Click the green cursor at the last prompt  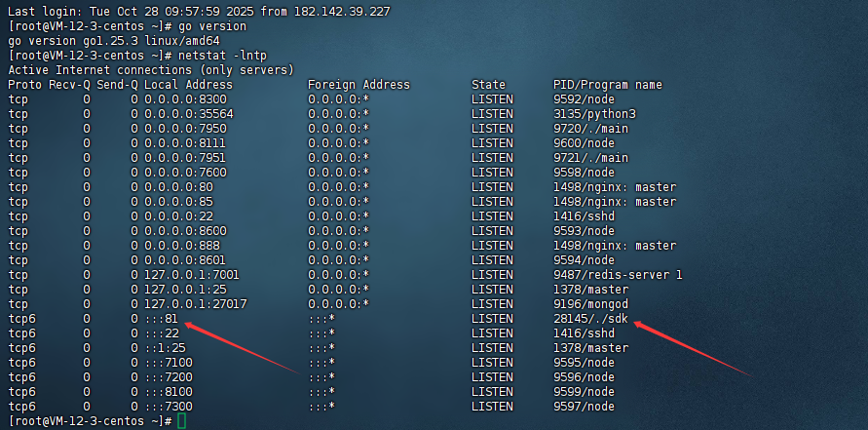click(x=181, y=421)
